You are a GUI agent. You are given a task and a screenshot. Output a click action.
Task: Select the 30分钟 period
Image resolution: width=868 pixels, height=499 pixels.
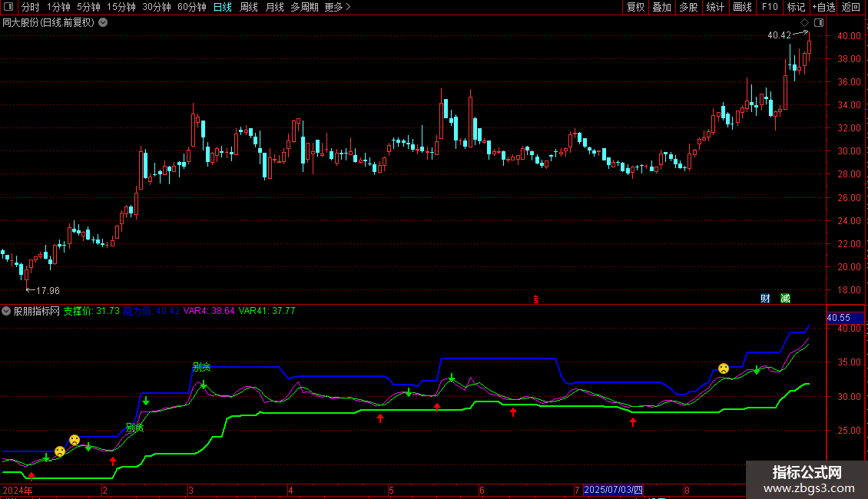pyautogui.click(x=157, y=7)
